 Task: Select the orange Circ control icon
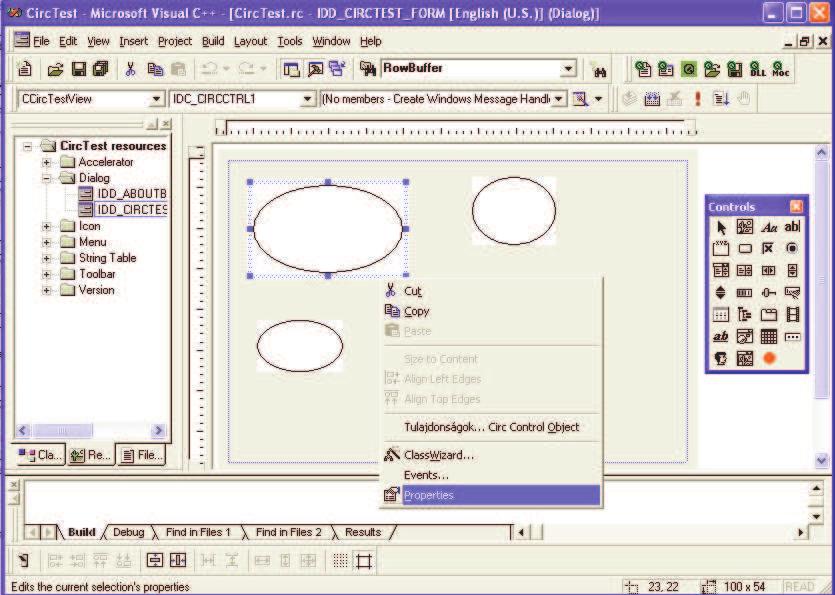pos(768,358)
